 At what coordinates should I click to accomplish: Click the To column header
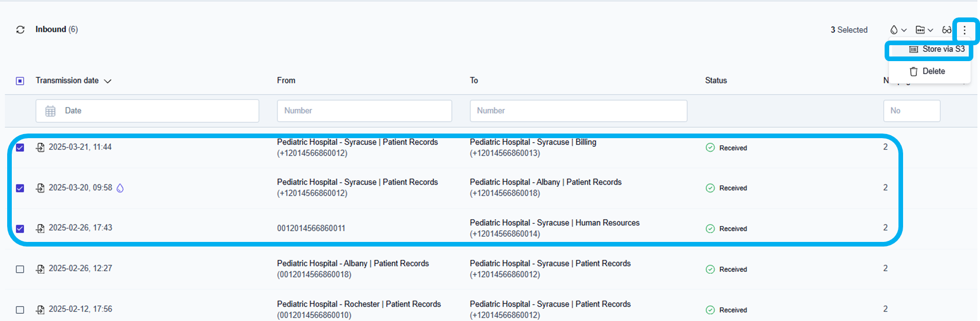pyautogui.click(x=474, y=81)
